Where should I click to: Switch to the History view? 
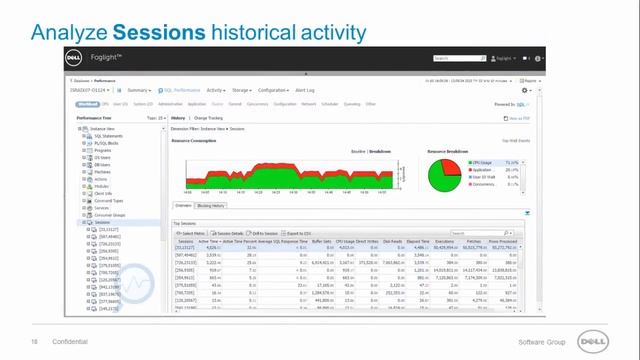pyautogui.click(x=178, y=118)
